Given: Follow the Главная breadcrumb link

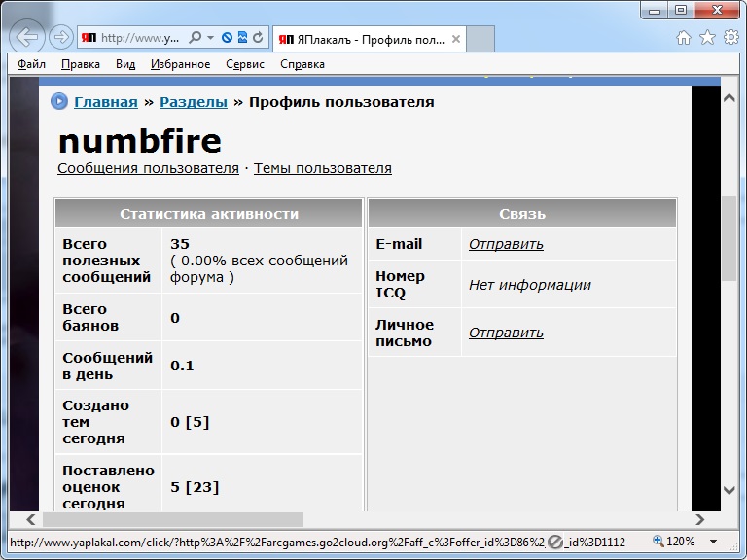Looking at the screenshot, I should point(106,102).
